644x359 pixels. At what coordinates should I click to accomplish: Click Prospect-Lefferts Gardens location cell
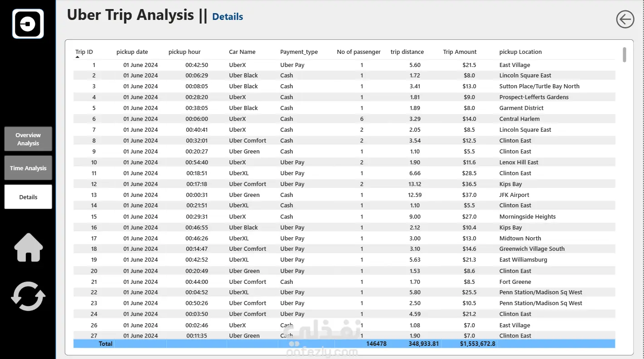534,97
